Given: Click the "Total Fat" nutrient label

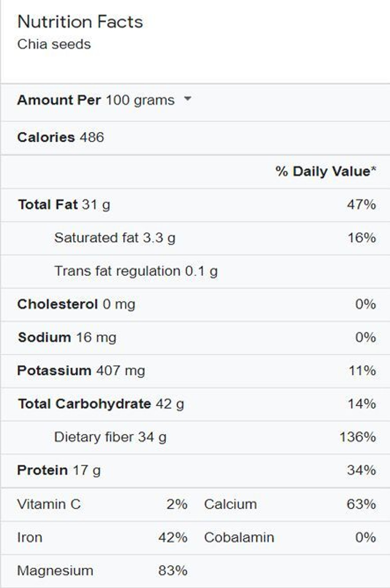Looking at the screenshot, I should click(x=48, y=205).
